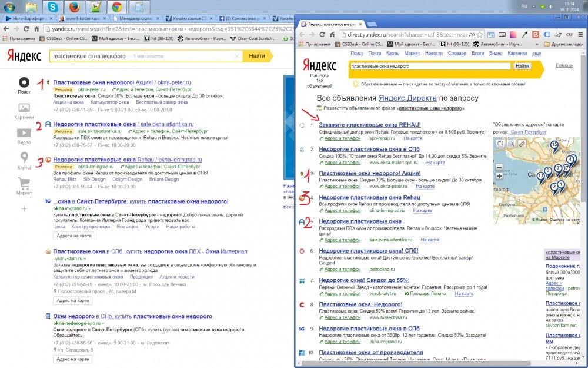
Task: Open the Помощь link at the top right
Action: point(564,65)
